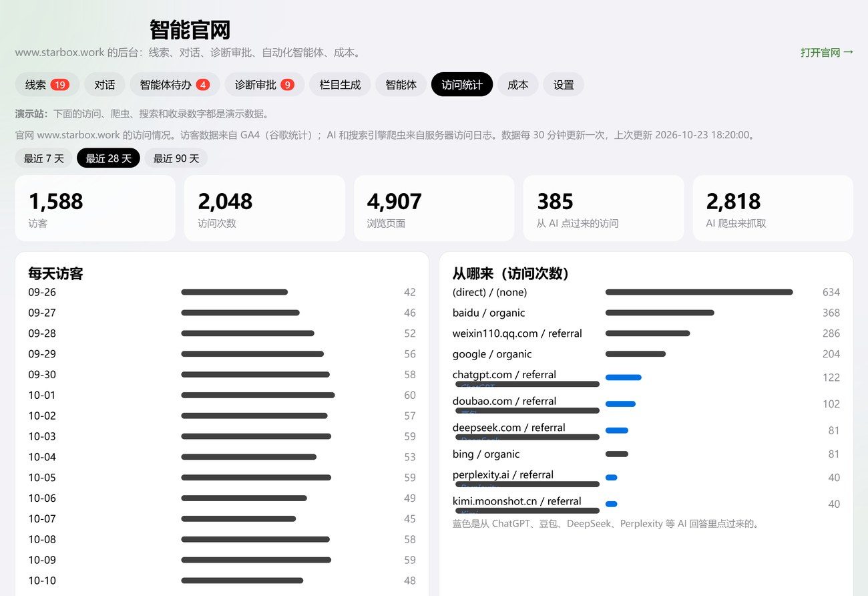Click the 2,048 访问次数 stat card
Viewport: 868px width, 596px height.
264,208
